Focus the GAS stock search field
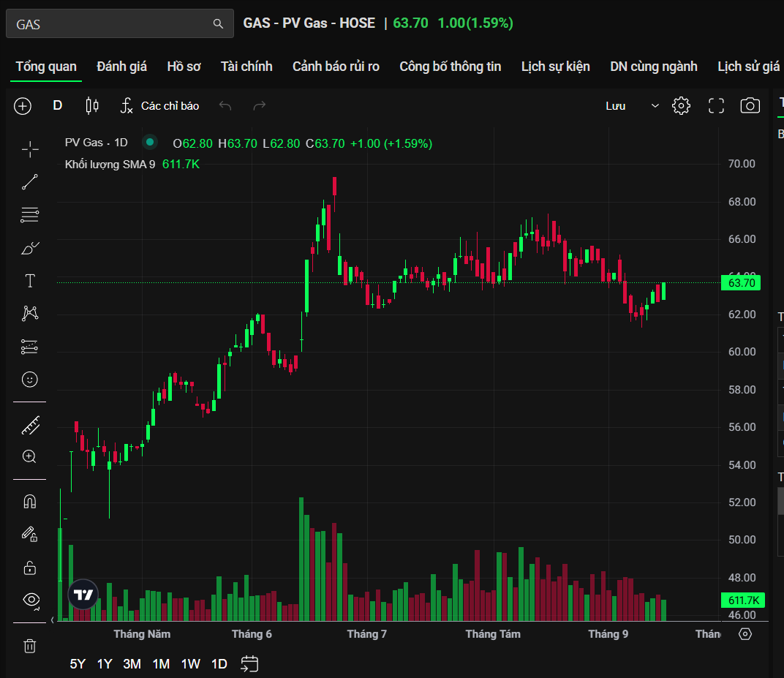Screen dimensions: 784x678 119,23
